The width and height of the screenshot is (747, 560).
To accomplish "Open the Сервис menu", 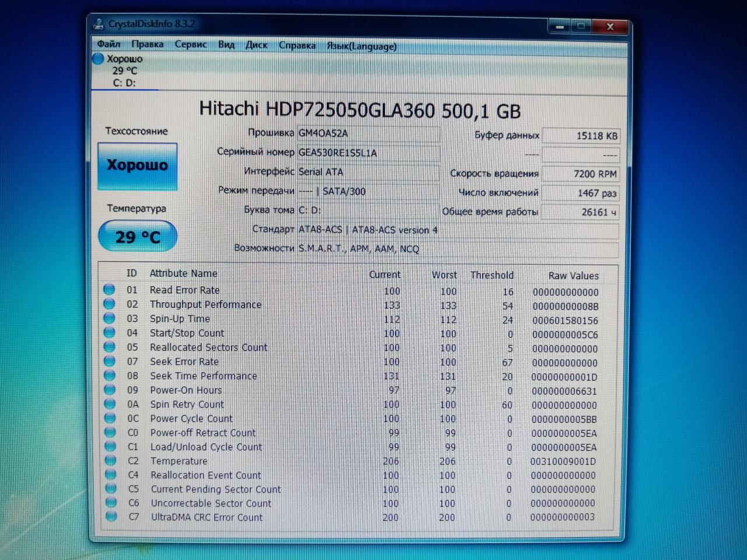I will [x=191, y=44].
